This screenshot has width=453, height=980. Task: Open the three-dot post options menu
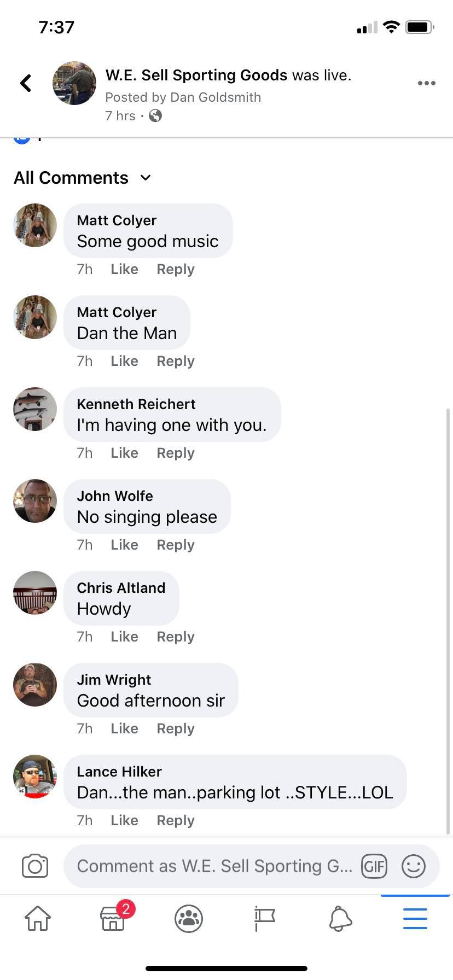[x=426, y=83]
